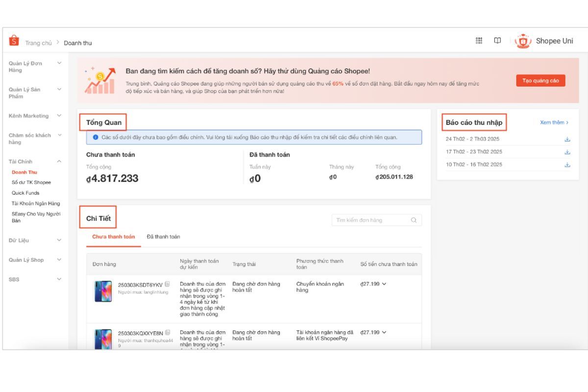Click the Tạo quảng cáo button
The image size is (588, 392).
pyautogui.click(x=540, y=81)
